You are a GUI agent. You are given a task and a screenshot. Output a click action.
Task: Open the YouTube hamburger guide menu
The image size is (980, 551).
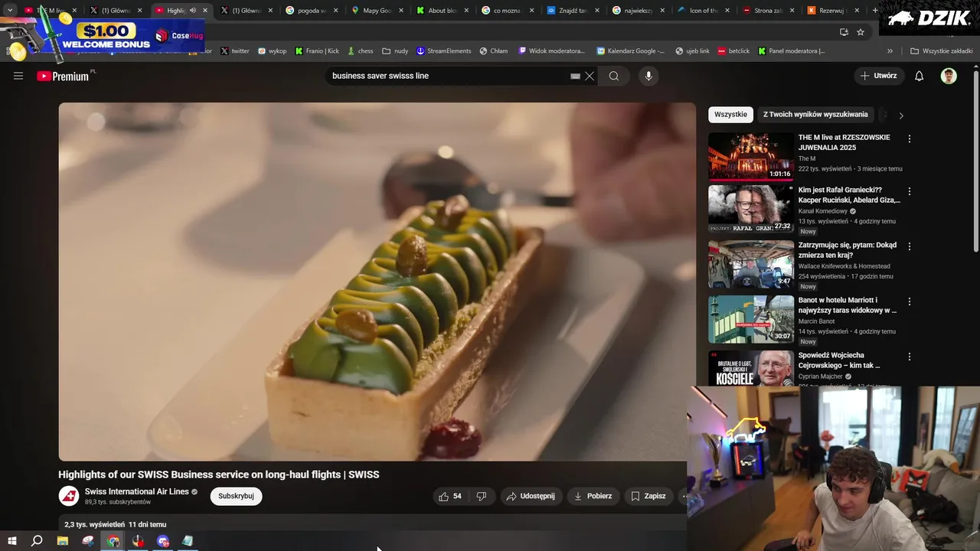click(x=18, y=76)
